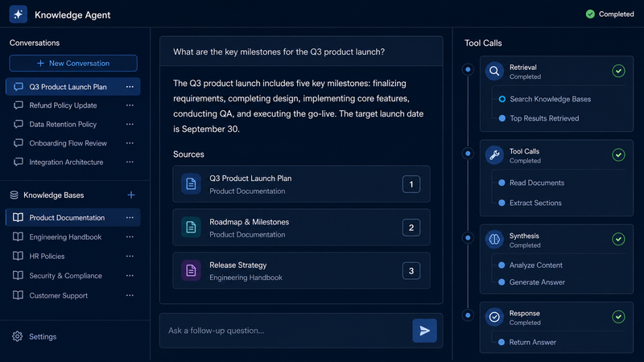Click green check on Synthesis step
This screenshot has height=362, width=644.
click(618, 239)
